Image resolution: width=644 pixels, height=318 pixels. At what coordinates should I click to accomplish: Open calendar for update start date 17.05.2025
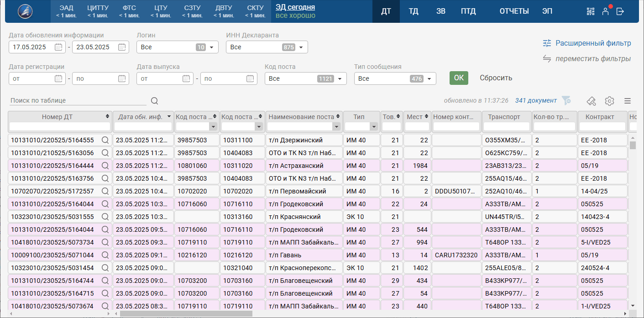click(x=58, y=47)
